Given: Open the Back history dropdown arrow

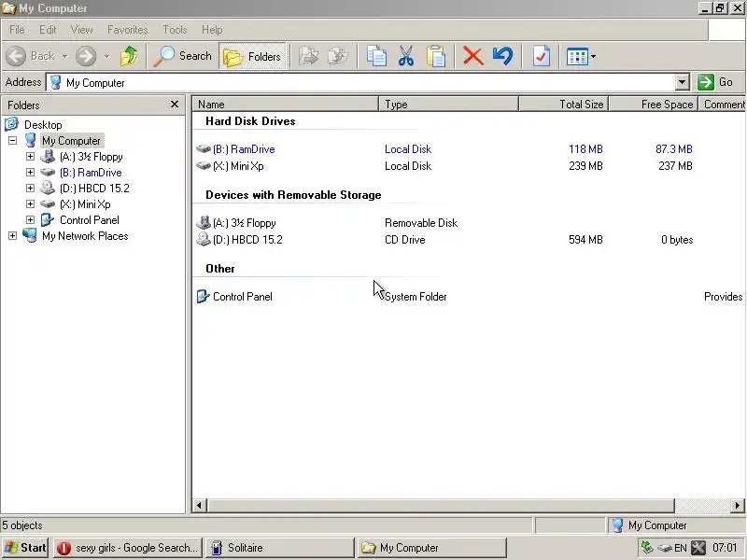Looking at the screenshot, I should tap(64, 57).
